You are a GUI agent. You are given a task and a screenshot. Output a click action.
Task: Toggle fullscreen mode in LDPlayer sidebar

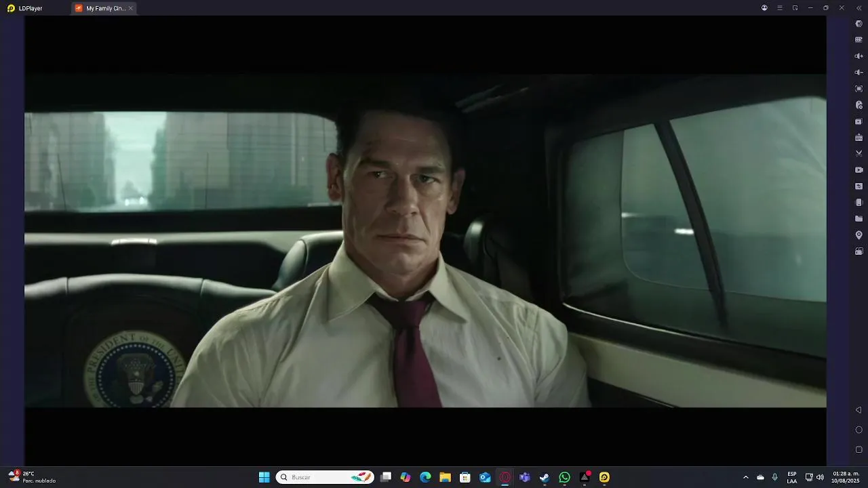pos(859,89)
